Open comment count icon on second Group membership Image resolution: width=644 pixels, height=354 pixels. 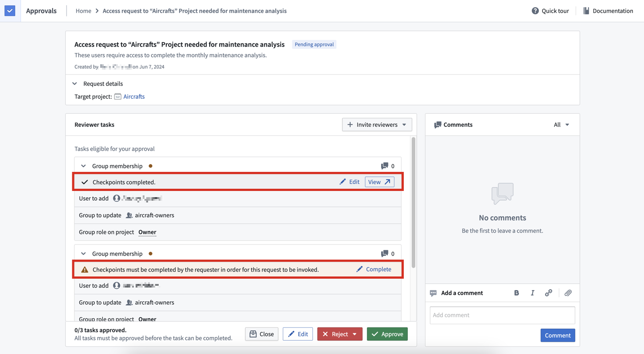tap(384, 254)
